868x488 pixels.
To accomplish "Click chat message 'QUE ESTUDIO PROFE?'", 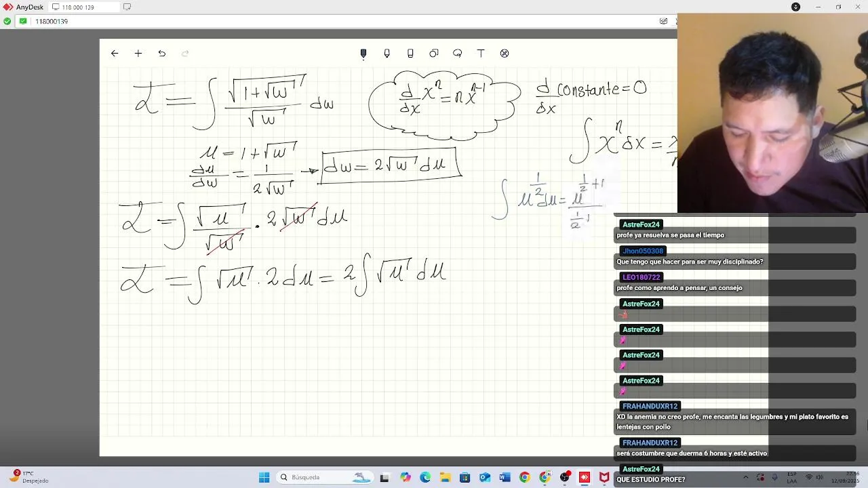I will [x=650, y=480].
